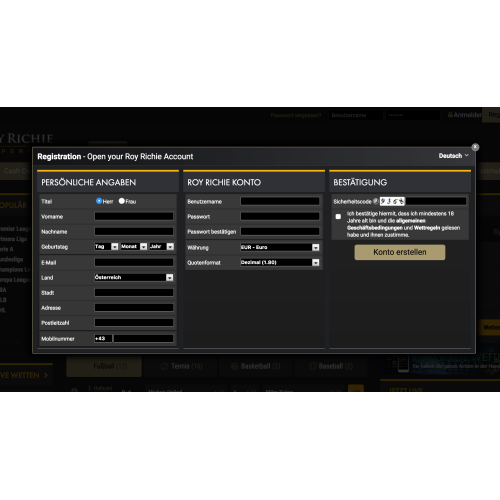Switch to the Fußball tab
This screenshot has height=500, width=500.
coord(104,366)
